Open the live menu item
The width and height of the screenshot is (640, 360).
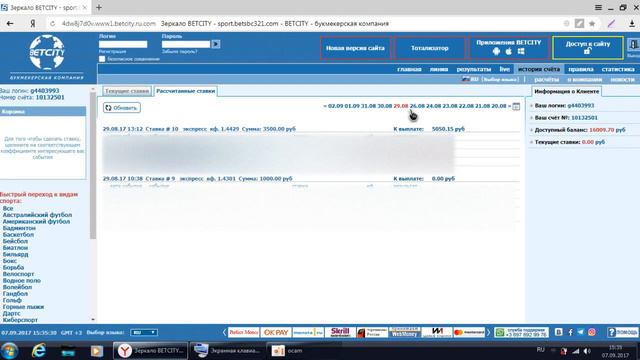pos(504,69)
